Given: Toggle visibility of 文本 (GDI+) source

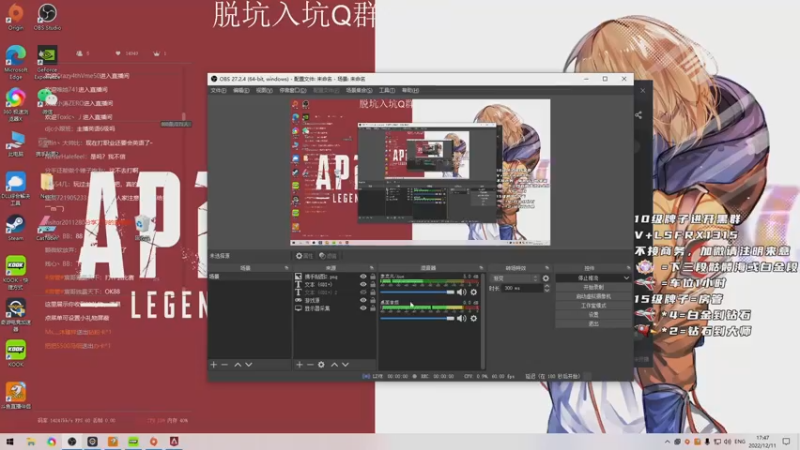Looking at the screenshot, I should [363, 285].
